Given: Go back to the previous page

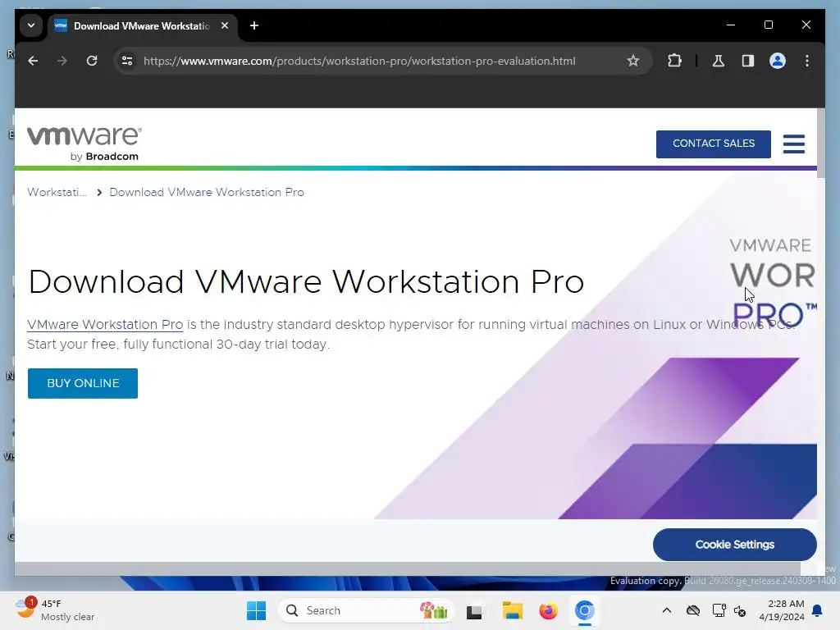Looking at the screenshot, I should 33,61.
